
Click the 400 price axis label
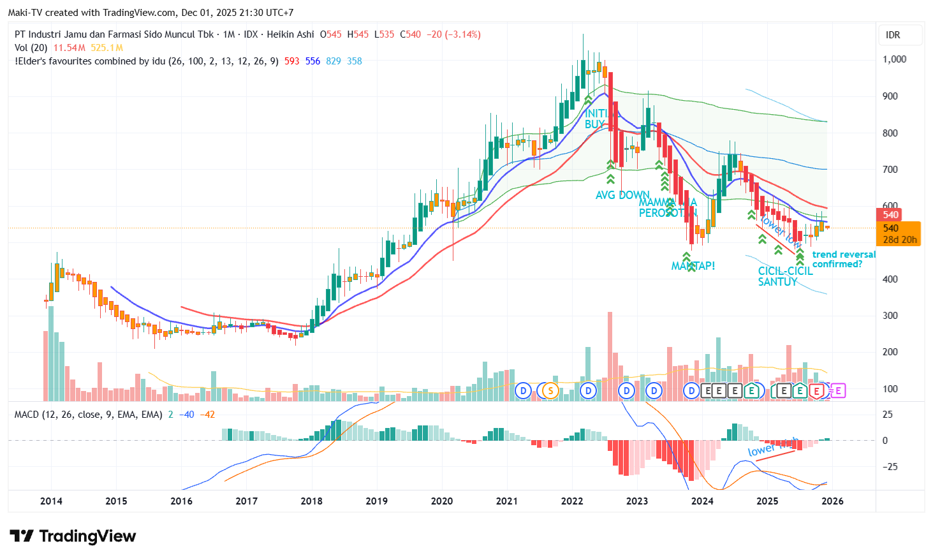click(x=890, y=279)
